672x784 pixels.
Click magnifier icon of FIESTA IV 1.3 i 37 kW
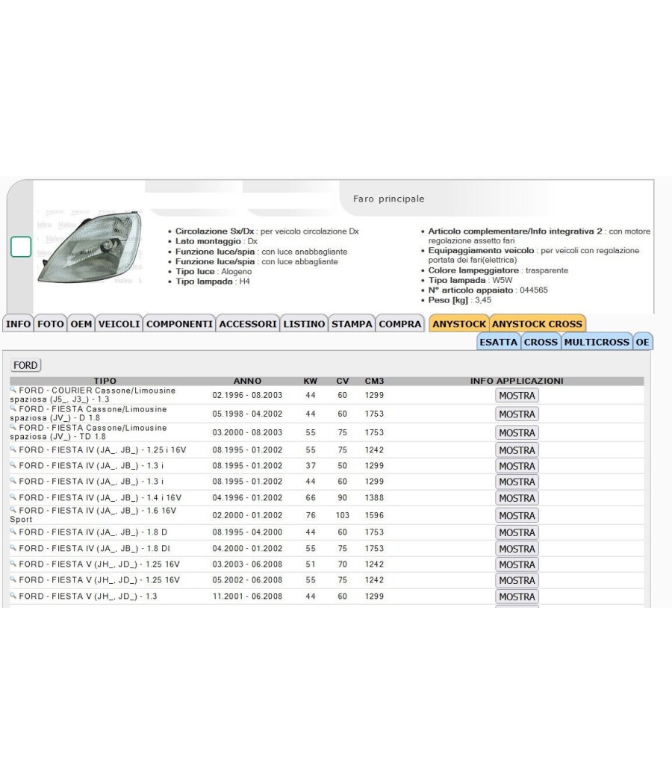pos(13,465)
